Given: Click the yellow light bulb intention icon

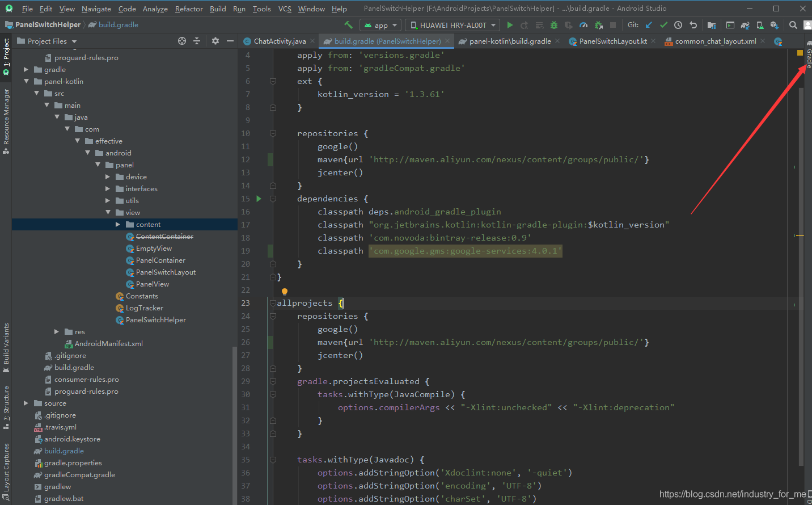Looking at the screenshot, I should pos(285,292).
